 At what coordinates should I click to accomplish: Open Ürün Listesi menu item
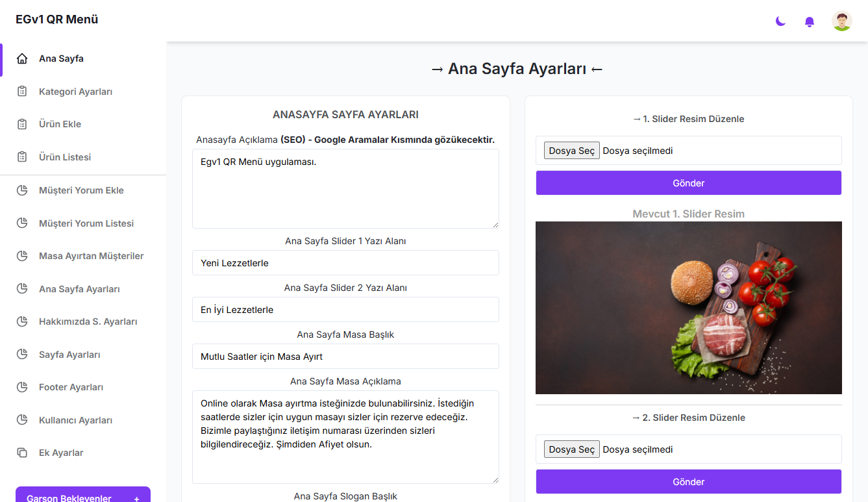click(x=65, y=157)
